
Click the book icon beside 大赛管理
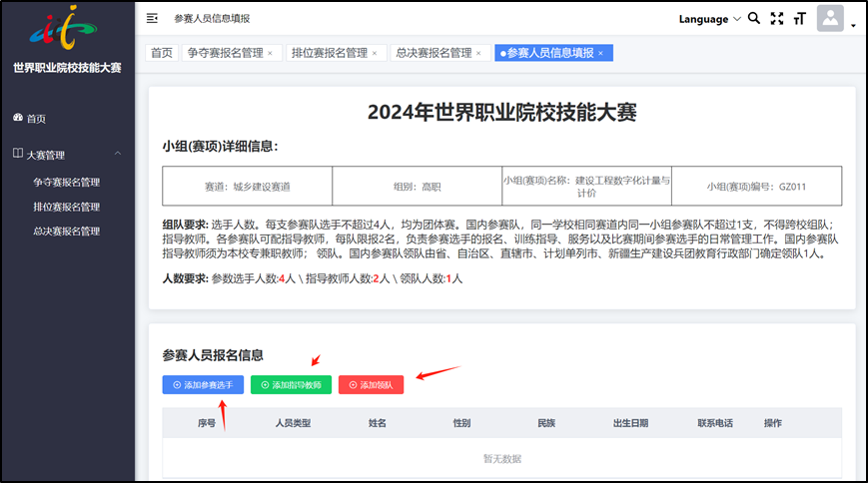pyautogui.click(x=18, y=154)
